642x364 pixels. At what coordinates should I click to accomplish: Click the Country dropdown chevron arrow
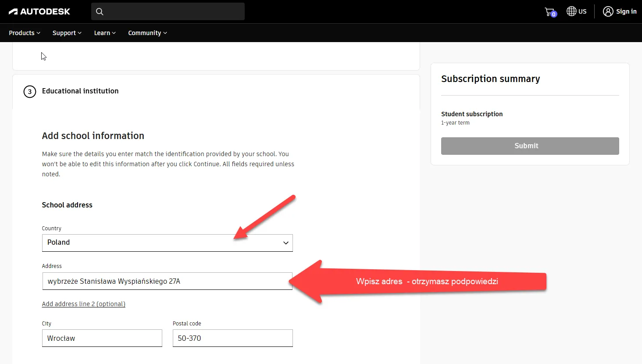coord(286,243)
